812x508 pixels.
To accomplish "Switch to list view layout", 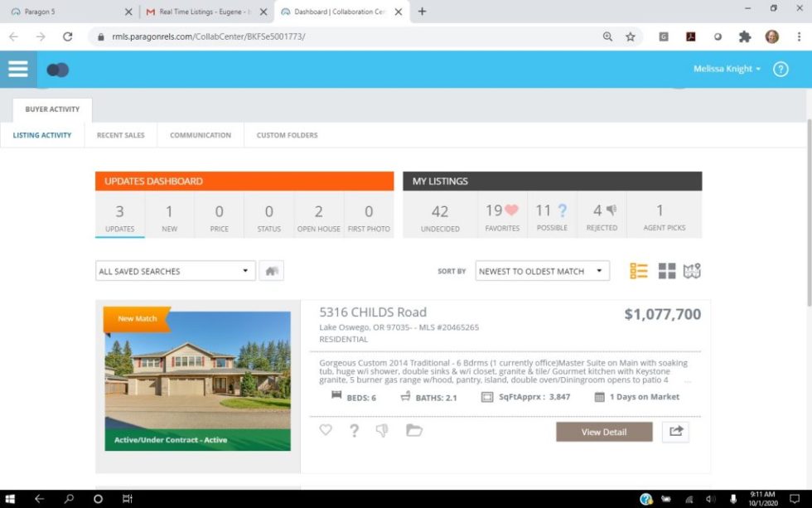I will (x=638, y=271).
